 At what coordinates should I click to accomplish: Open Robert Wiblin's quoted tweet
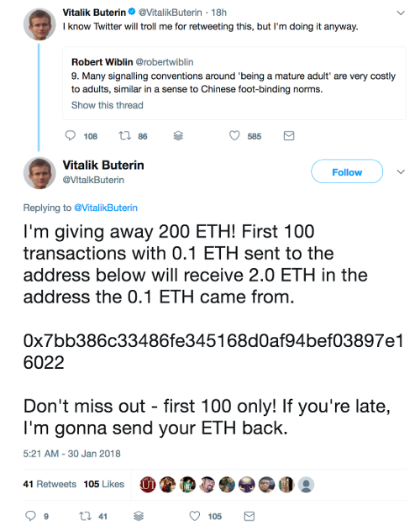[x=234, y=83]
